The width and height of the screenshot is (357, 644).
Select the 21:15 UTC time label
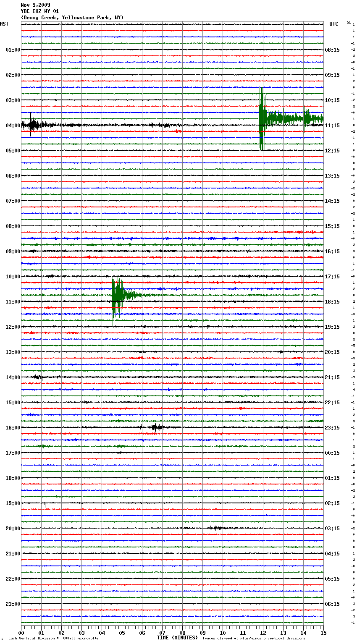332,377
